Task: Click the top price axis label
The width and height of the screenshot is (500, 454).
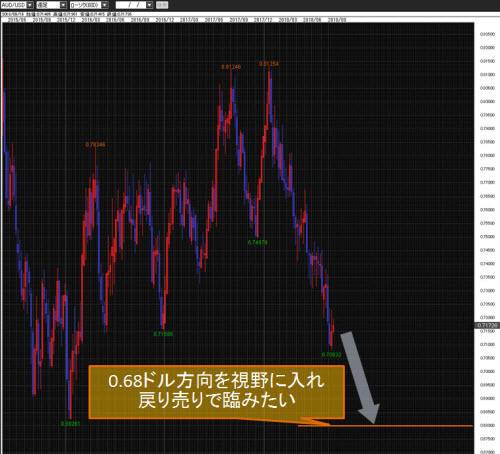Action: point(487,34)
